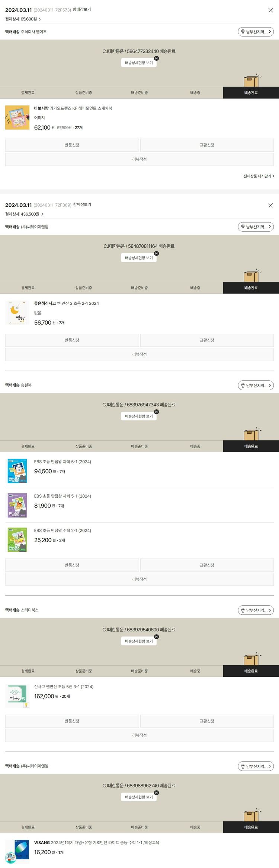Screen dimensions: 279x868
Task: Open EBS 만점왕 과학 5-1 thumbnail
Action: 17,471
